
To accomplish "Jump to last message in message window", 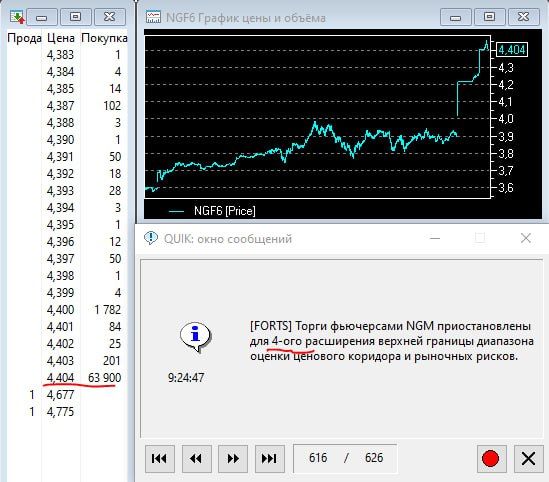I will pos(270,458).
